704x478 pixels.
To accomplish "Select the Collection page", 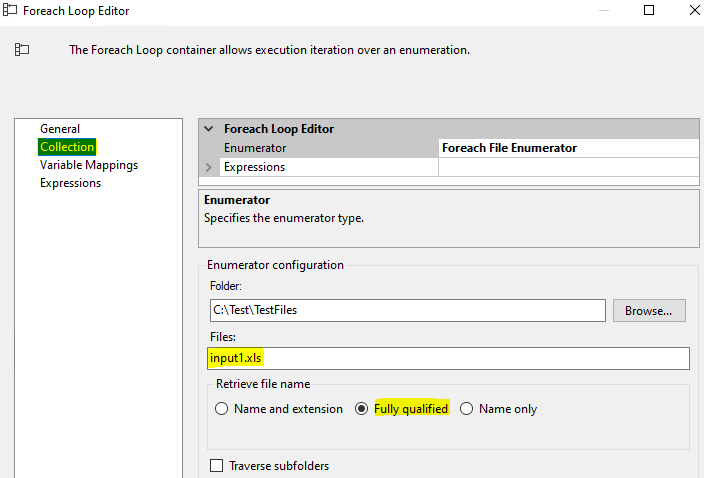I will pyautogui.click(x=67, y=147).
